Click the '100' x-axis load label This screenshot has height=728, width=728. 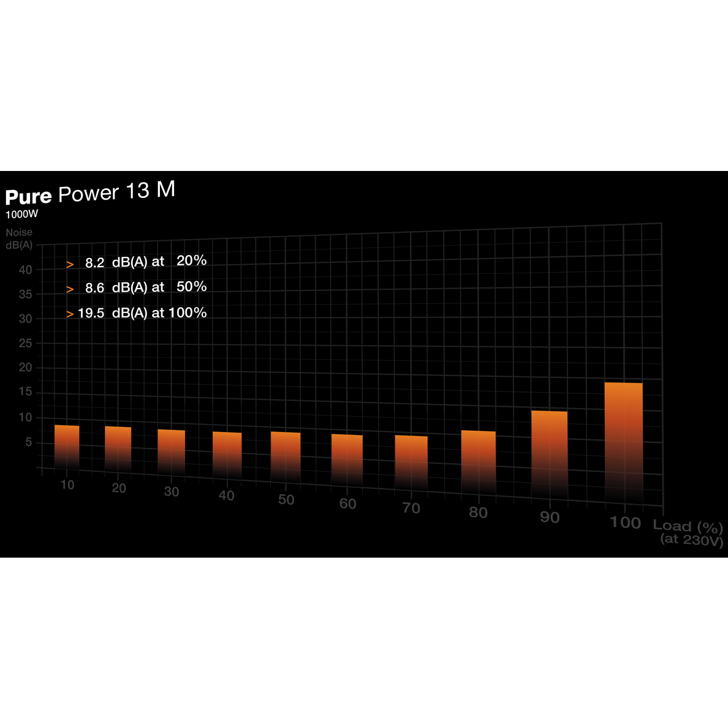[x=625, y=523]
